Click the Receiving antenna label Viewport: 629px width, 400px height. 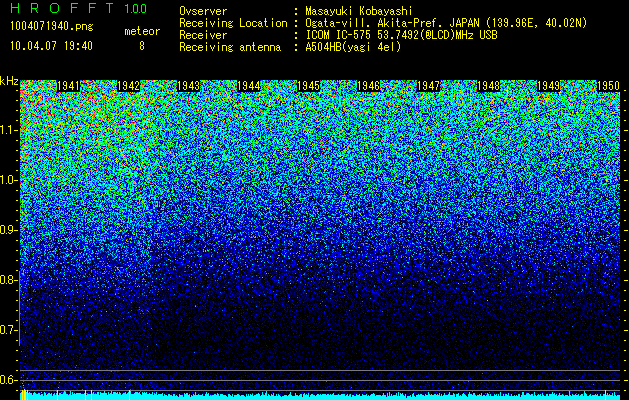tap(230, 47)
